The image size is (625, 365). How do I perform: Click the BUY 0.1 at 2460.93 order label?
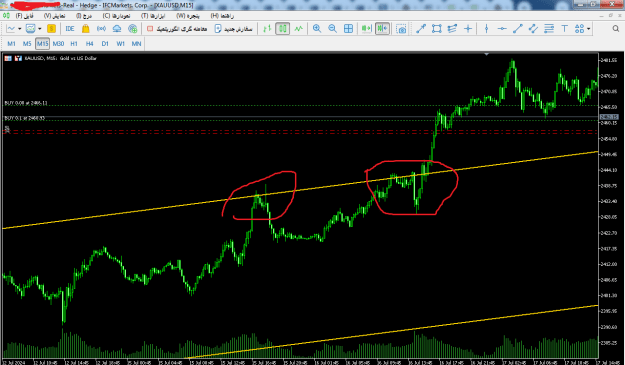24,118
